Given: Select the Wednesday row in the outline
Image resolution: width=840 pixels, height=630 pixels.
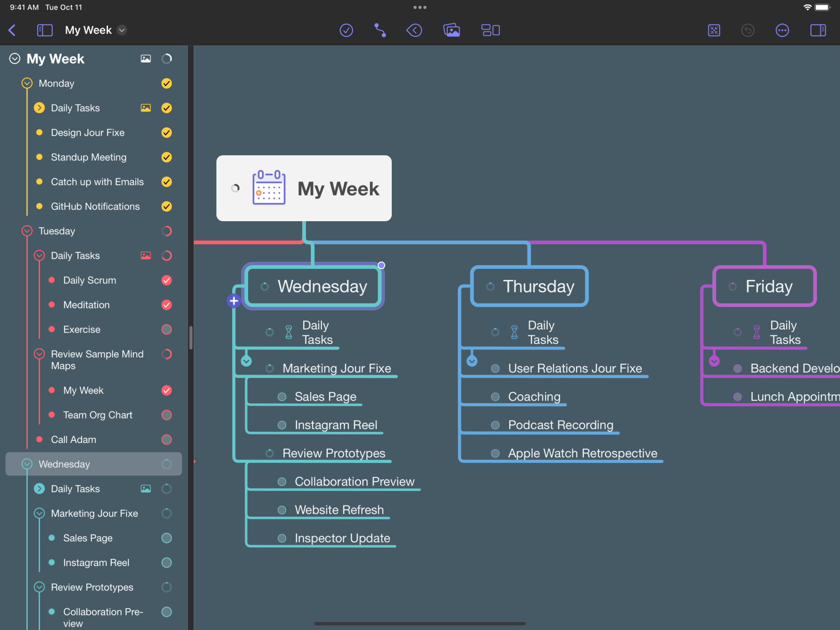Looking at the screenshot, I should pos(94,464).
